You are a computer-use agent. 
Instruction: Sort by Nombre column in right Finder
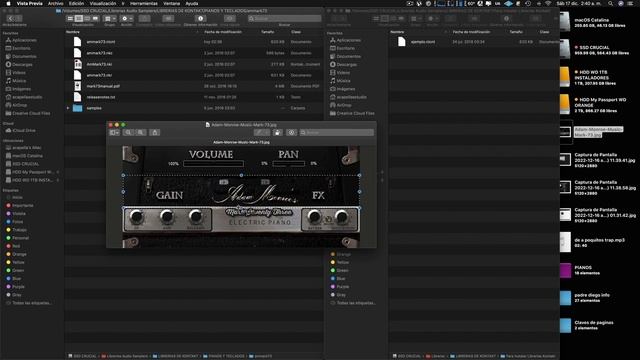pyautogui.click(x=397, y=32)
